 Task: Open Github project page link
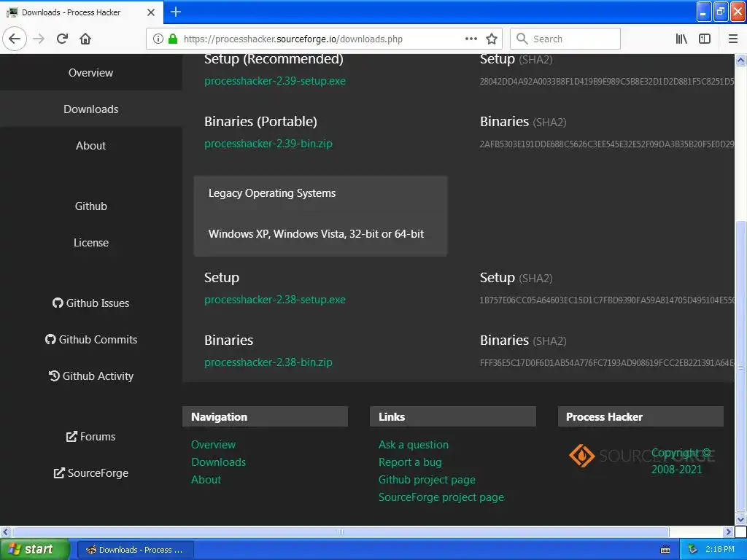[427, 480]
